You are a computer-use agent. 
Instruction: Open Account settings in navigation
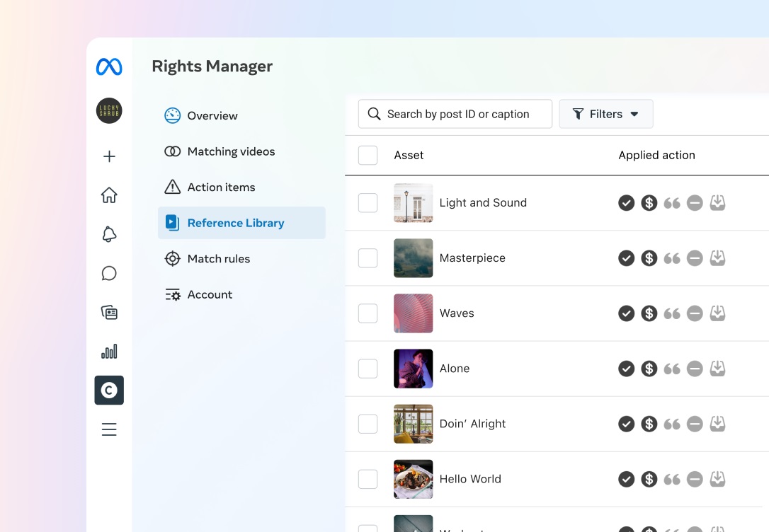click(241, 294)
